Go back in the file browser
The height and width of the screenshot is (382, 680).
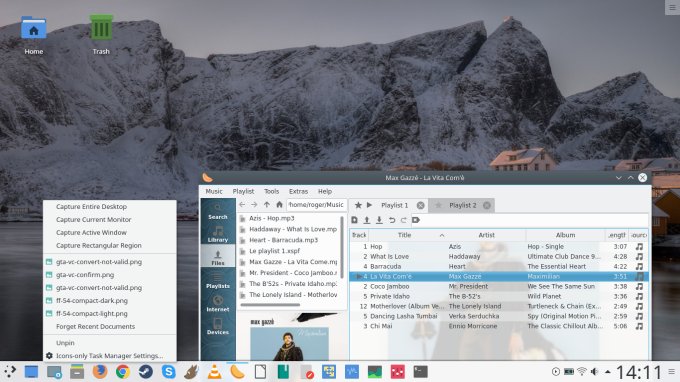[242, 205]
